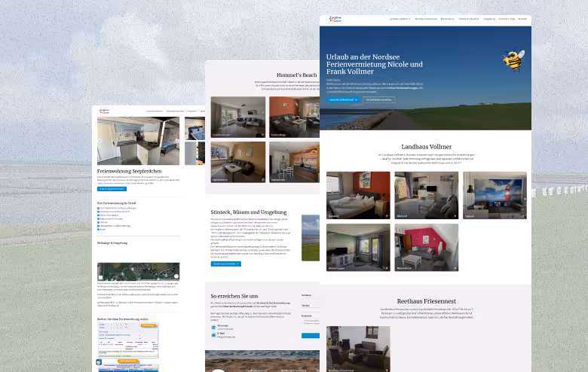Image resolution: width=588 pixels, height=372 pixels.
Task: Click the blue contact button in the hero
Action: pyautogui.click(x=343, y=99)
